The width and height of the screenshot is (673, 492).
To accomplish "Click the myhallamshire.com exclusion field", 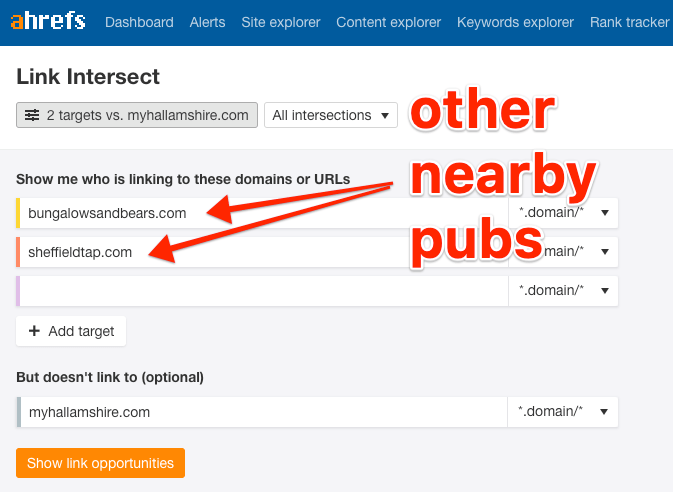I will (260, 411).
